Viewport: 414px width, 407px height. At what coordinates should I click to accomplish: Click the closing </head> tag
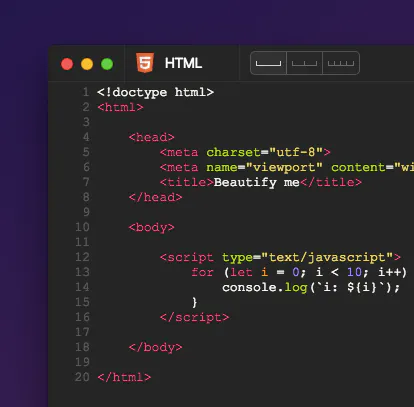pyautogui.click(x=155, y=197)
